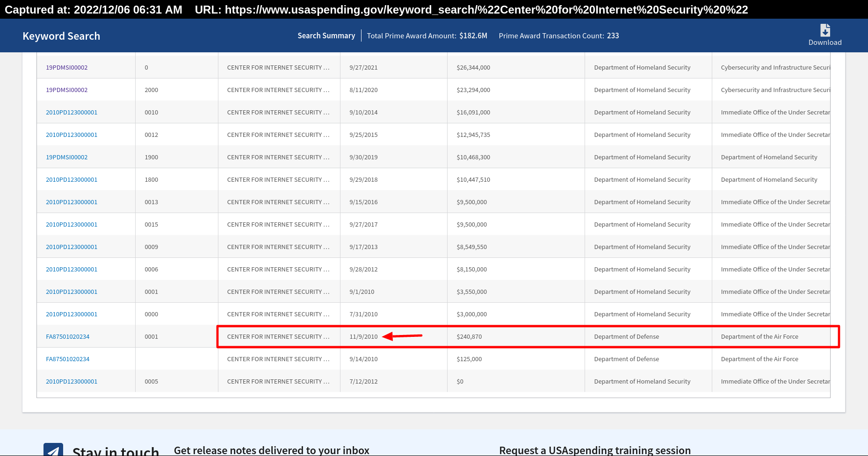Screen dimensions: 868x456
Task: Select the $23,294,000 award amount cell
Action: [516, 90]
